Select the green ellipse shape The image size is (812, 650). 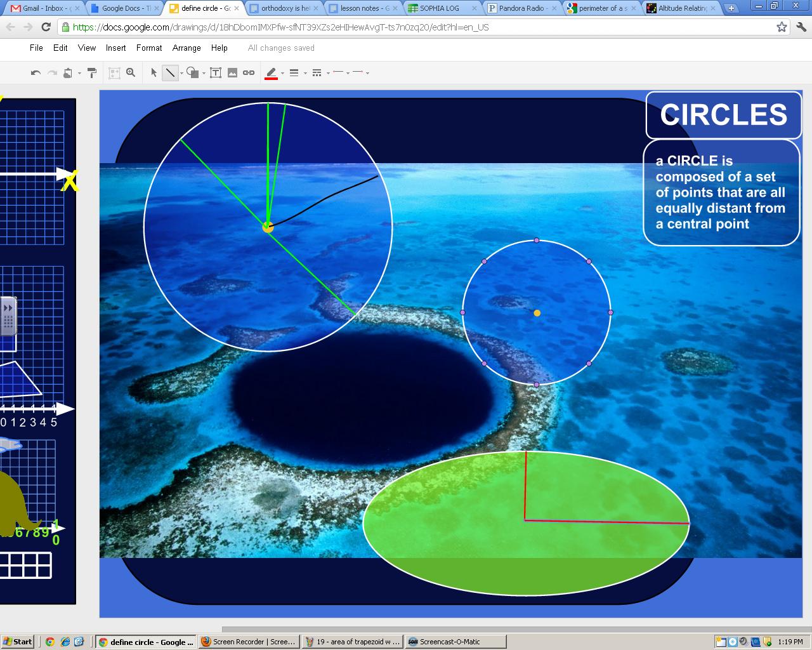(x=526, y=523)
